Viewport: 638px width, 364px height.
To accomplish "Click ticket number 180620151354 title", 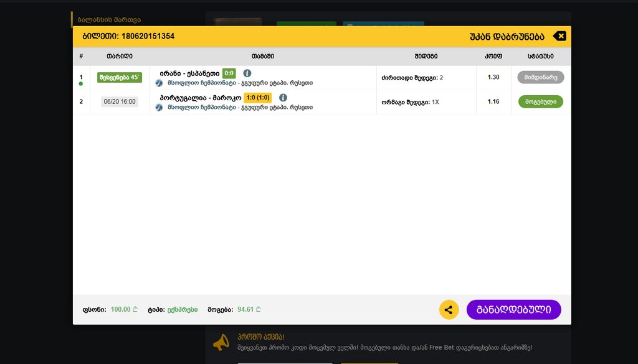I will click(128, 36).
